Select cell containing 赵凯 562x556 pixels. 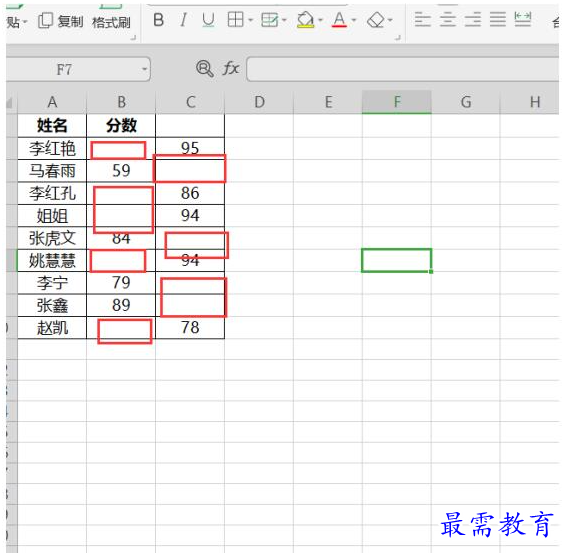(x=52, y=328)
